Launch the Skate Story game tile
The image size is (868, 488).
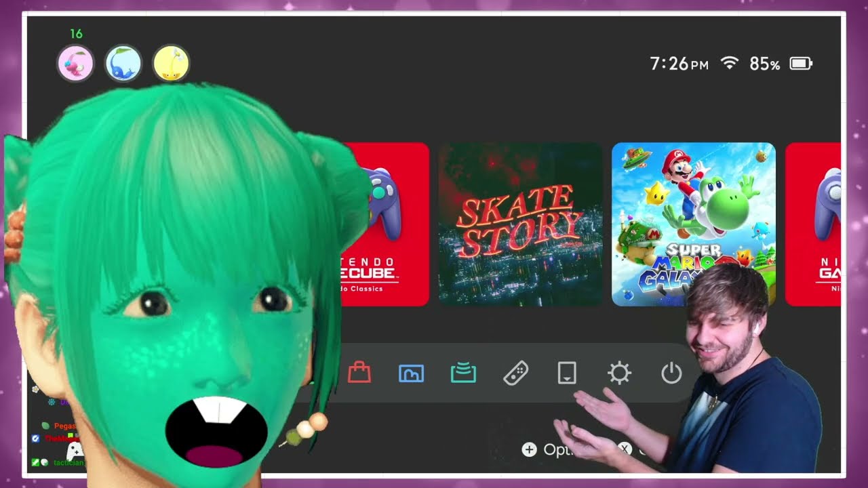[520, 224]
